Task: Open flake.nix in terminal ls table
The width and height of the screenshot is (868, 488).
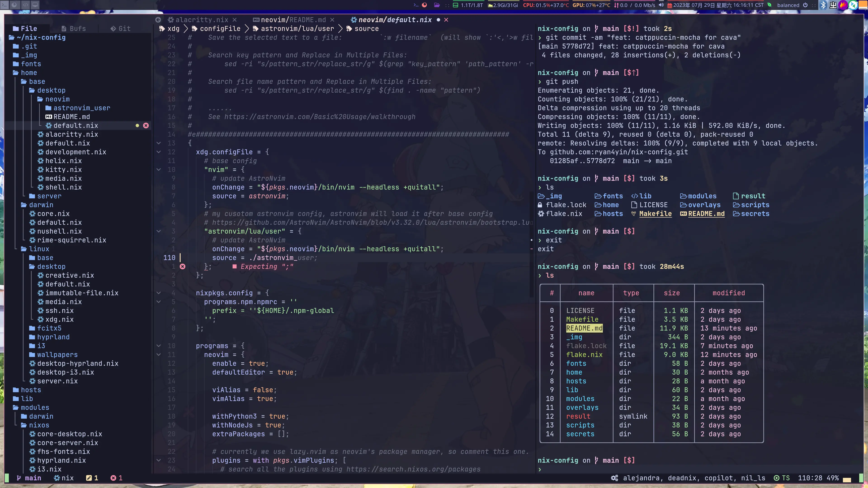Action: coord(584,355)
